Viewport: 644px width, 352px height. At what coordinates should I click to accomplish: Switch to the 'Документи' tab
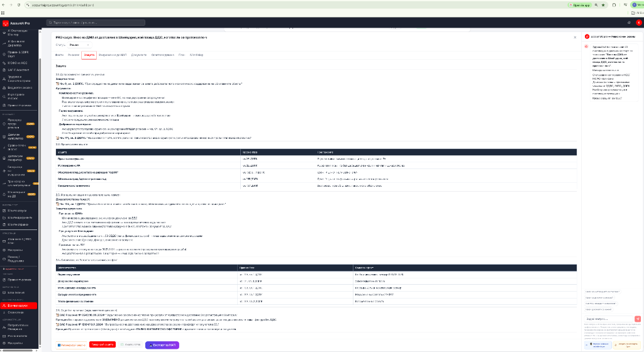pyautogui.click(x=139, y=55)
